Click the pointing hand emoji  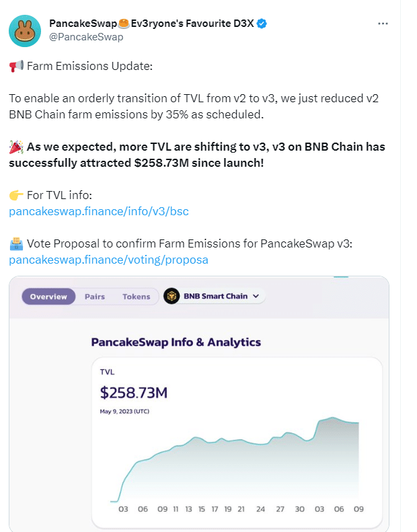16,196
